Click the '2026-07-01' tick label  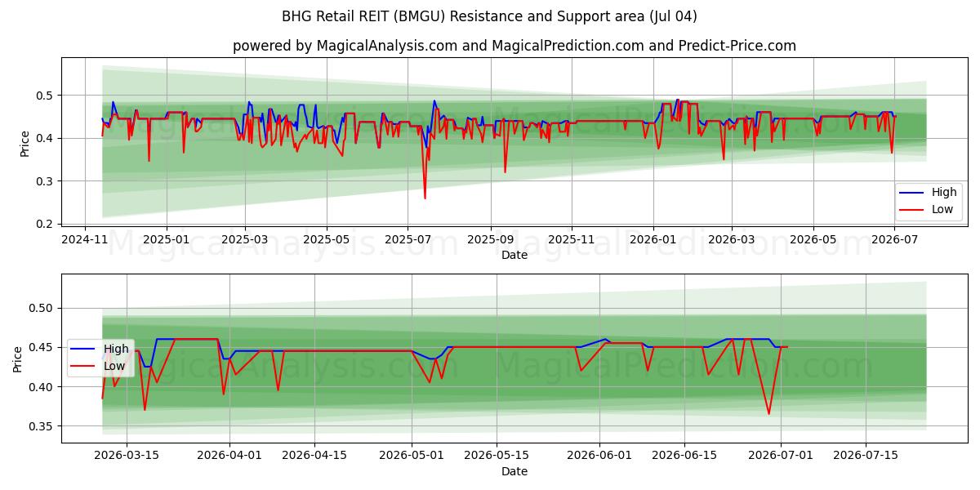click(x=781, y=456)
